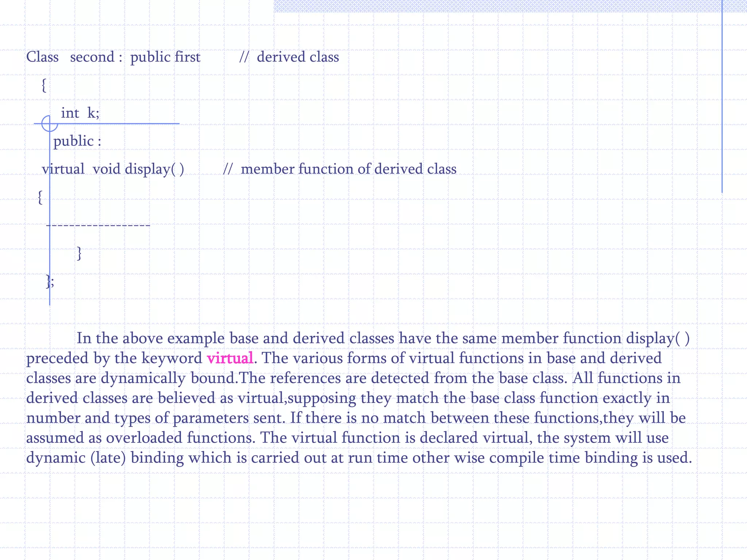This screenshot has width=747, height=560.
Task: Click the pink highlighted word virtual
Action: point(230,358)
